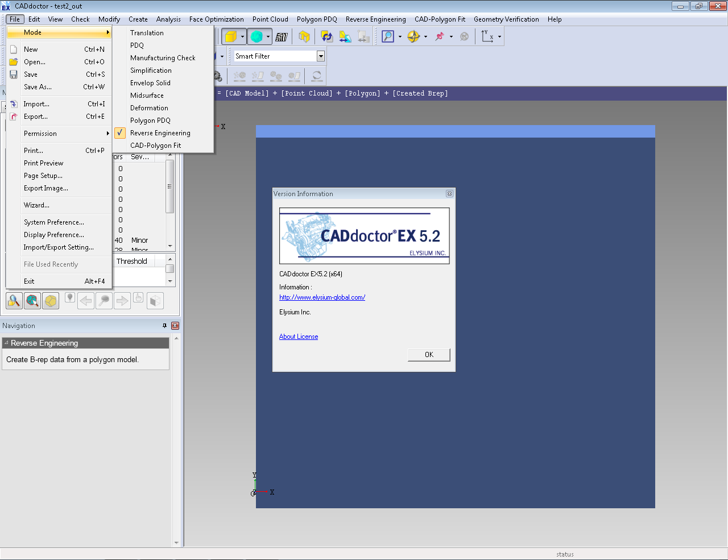Open the Smart Filter dropdown
Screen dimensions: 728x560
click(x=321, y=56)
